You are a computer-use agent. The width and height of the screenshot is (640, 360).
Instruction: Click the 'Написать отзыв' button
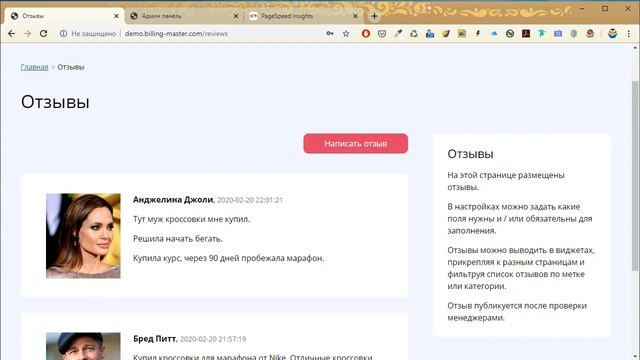click(x=356, y=143)
